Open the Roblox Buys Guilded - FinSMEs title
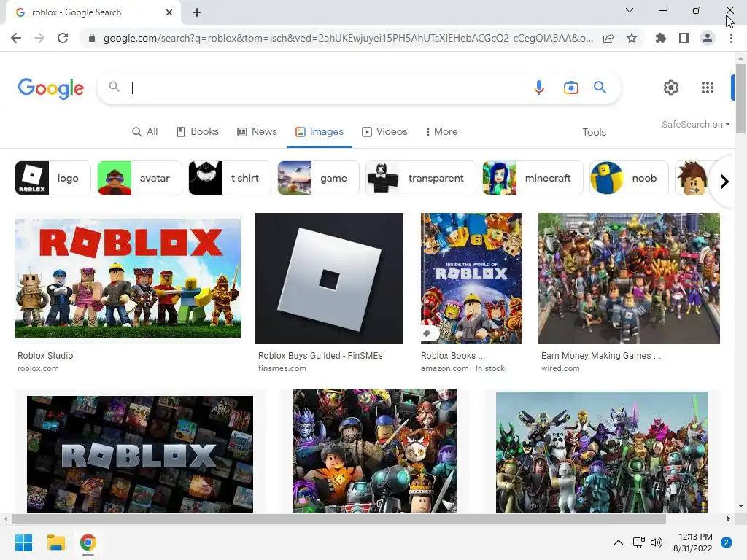The image size is (747, 560). (x=320, y=356)
